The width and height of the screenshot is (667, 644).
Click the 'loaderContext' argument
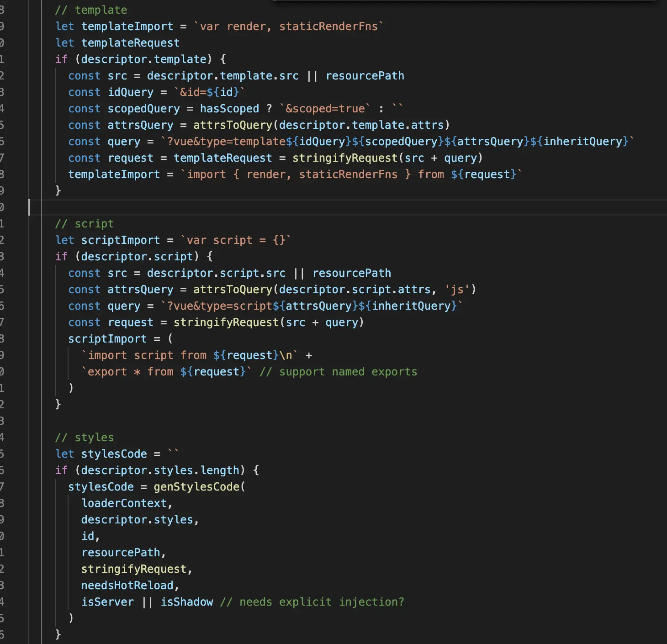(x=124, y=503)
